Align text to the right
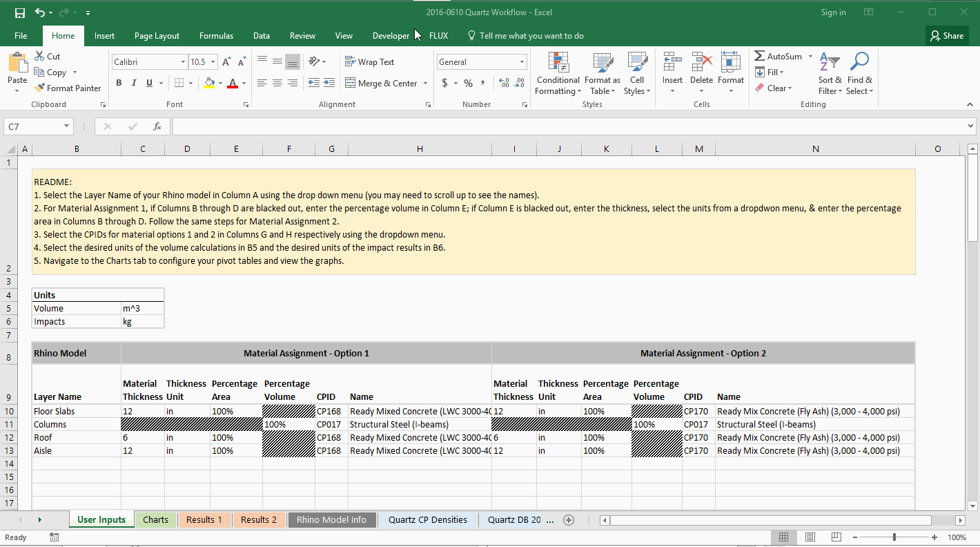The image size is (980, 547). (293, 83)
